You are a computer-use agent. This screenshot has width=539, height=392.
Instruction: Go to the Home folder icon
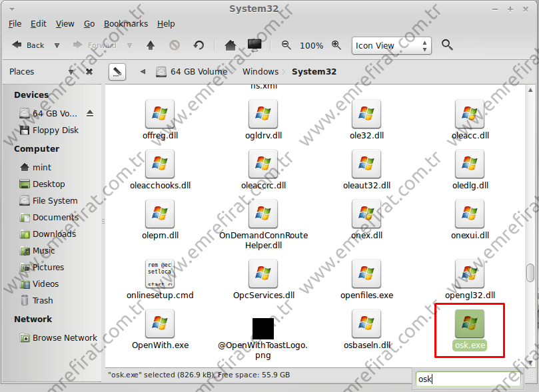(231, 45)
